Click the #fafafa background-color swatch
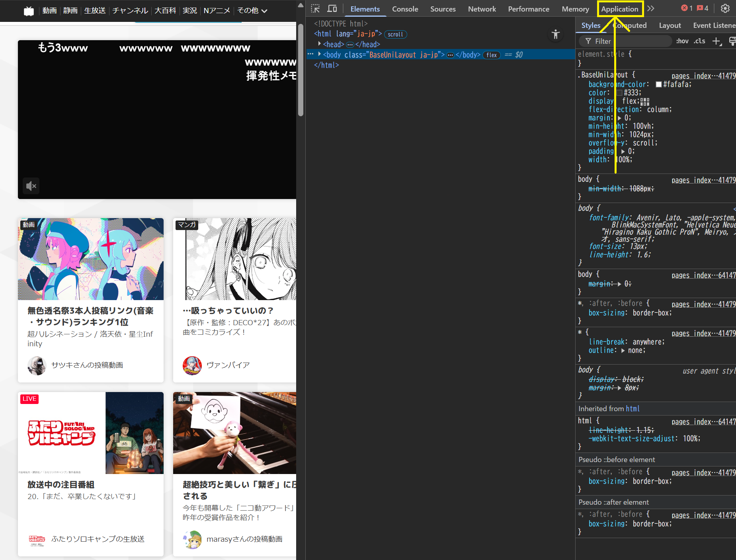Viewport: 736px width, 560px height. point(659,84)
